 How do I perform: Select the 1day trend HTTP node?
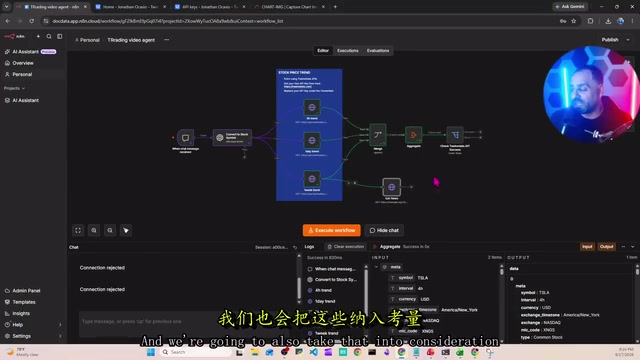click(x=312, y=140)
